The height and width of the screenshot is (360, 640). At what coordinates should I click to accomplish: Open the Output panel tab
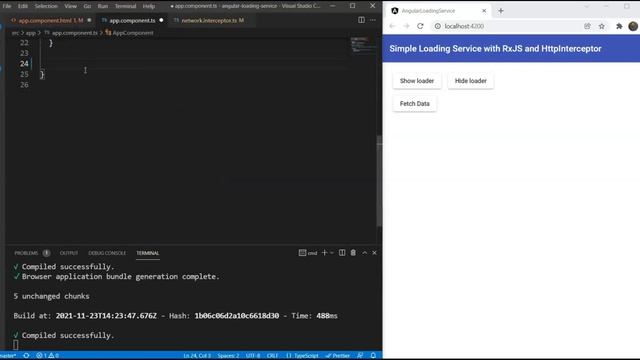69,253
